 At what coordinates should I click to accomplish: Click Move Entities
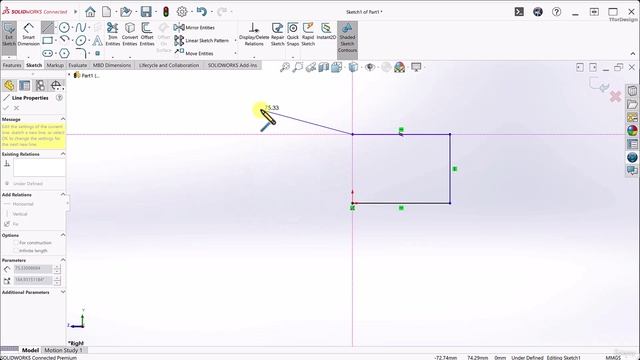pos(194,53)
